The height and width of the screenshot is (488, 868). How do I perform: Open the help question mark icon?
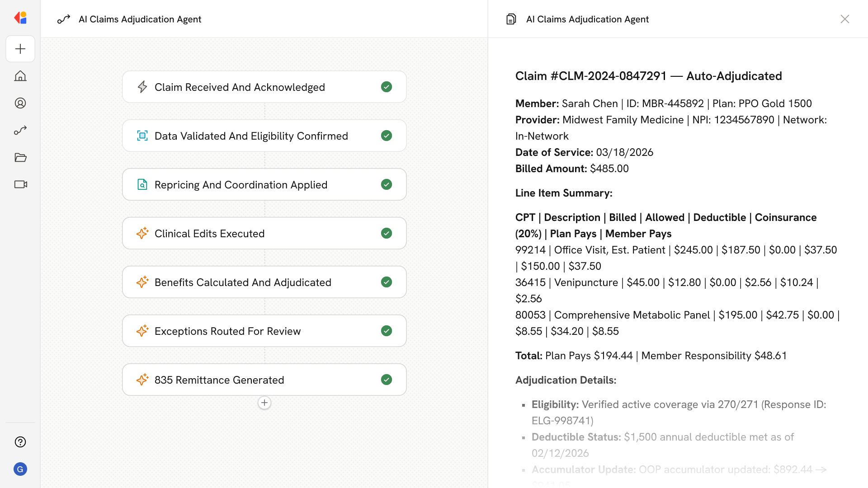pyautogui.click(x=20, y=442)
